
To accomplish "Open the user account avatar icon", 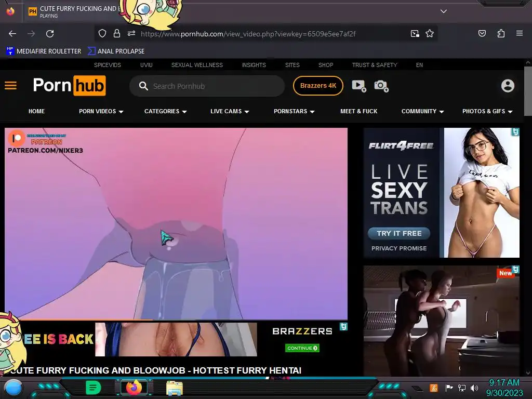I will pos(508,86).
